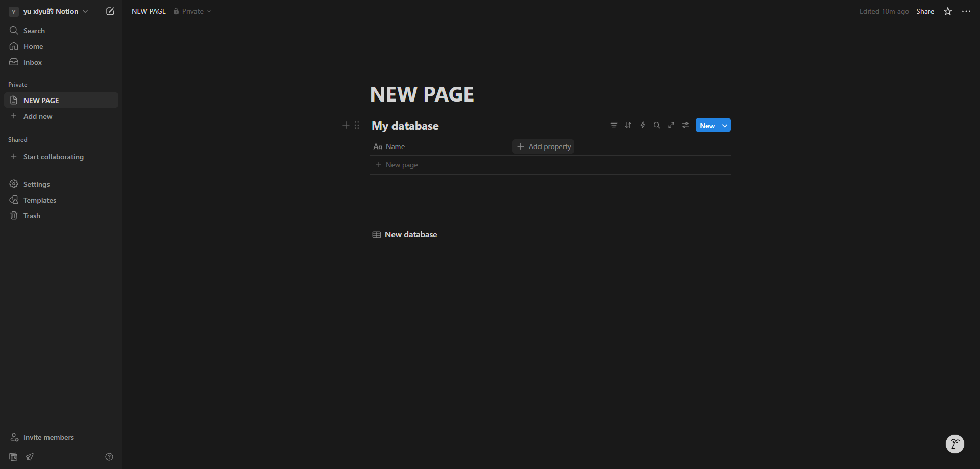Image resolution: width=980 pixels, height=469 pixels.
Task: Open the calendar icon at sidebar bottom
Action: point(14,457)
